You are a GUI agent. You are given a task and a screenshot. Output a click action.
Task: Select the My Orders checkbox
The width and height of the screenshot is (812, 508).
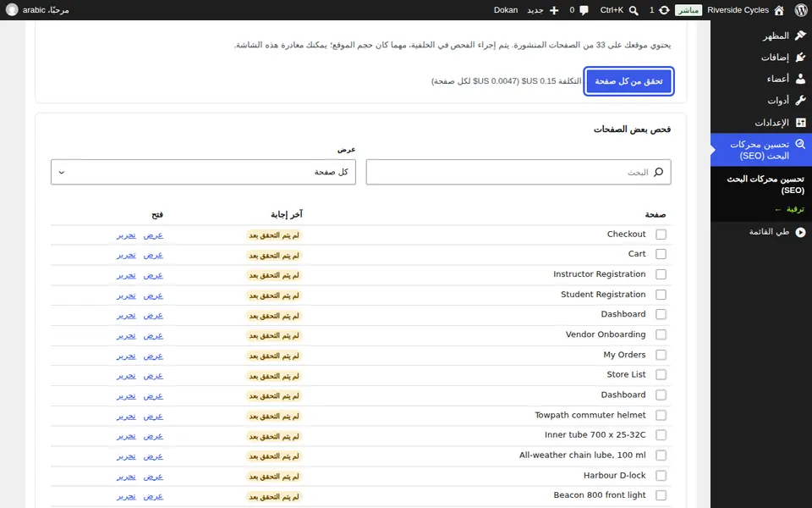(661, 355)
